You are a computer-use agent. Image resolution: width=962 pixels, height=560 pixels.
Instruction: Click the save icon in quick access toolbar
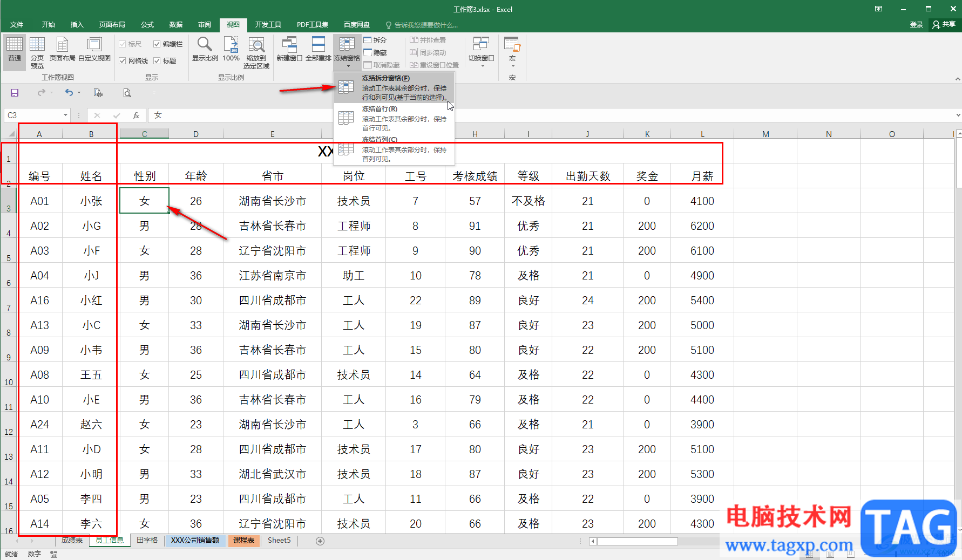pyautogui.click(x=15, y=93)
